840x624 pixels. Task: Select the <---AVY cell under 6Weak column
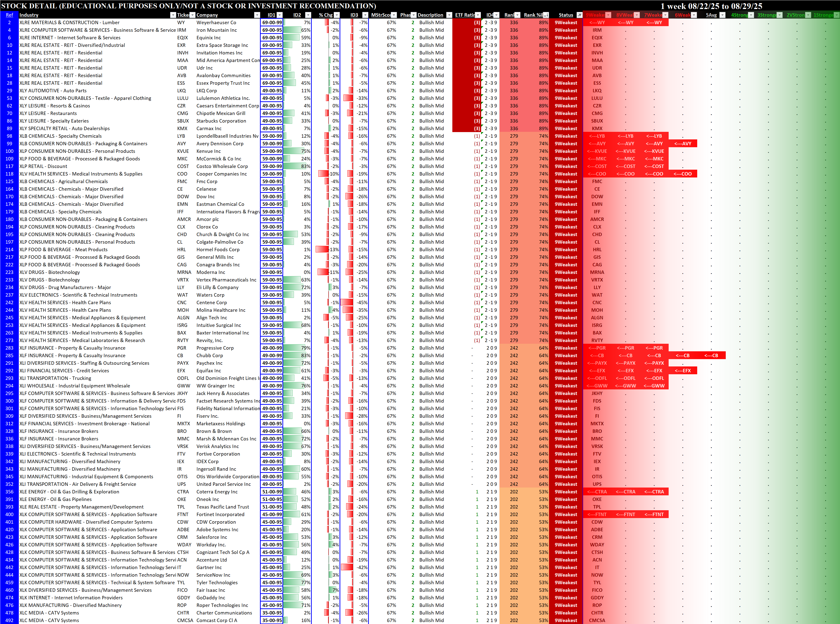coord(683,144)
